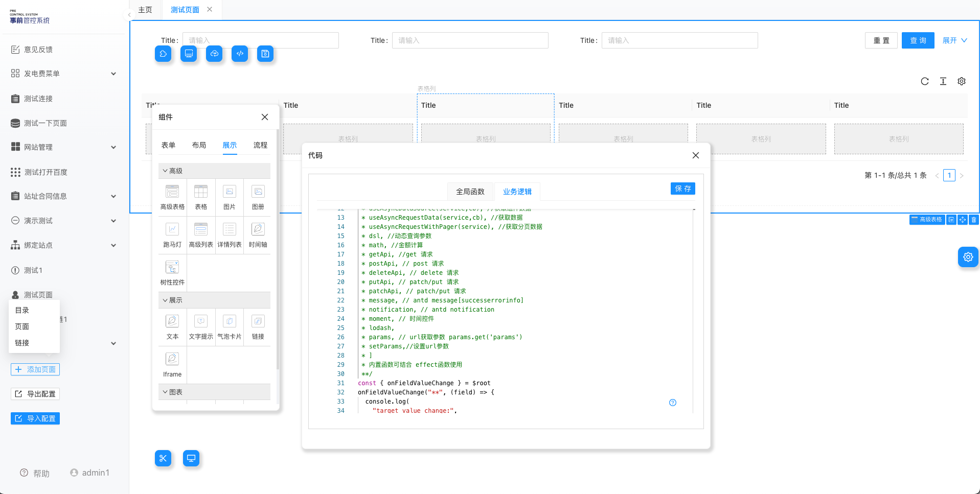Select the 气泡卡片 component
The image size is (980, 494).
click(230, 327)
